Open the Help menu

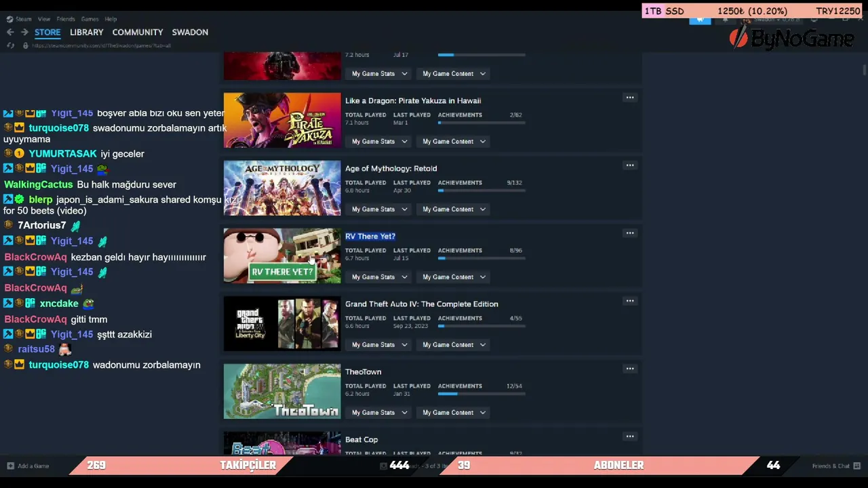click(x=111, y=19)
